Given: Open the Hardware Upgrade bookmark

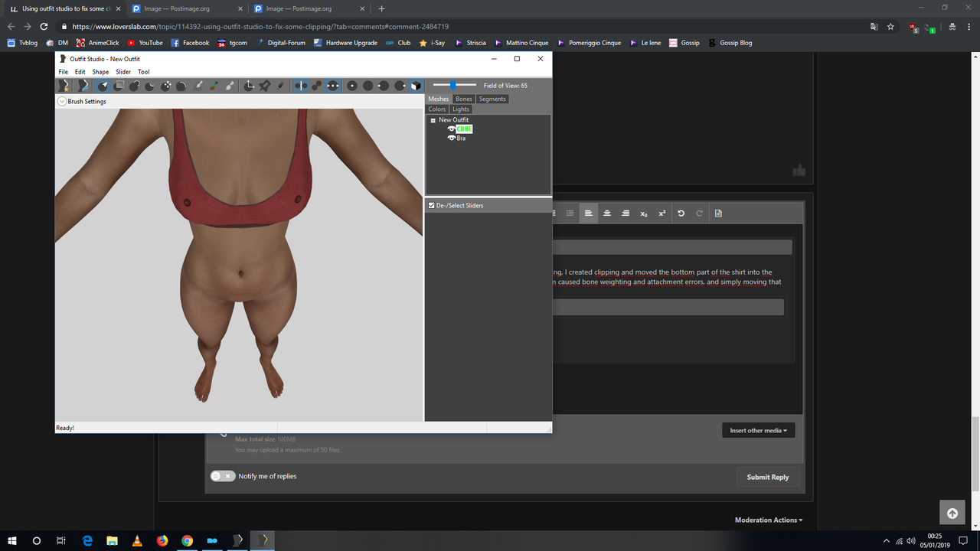Looking at the screenshot, I should [x=345, y=43].
